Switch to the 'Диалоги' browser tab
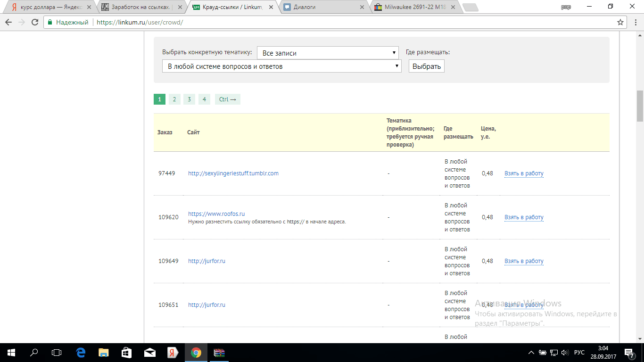The image size is (644, 362). click(323, 7)
